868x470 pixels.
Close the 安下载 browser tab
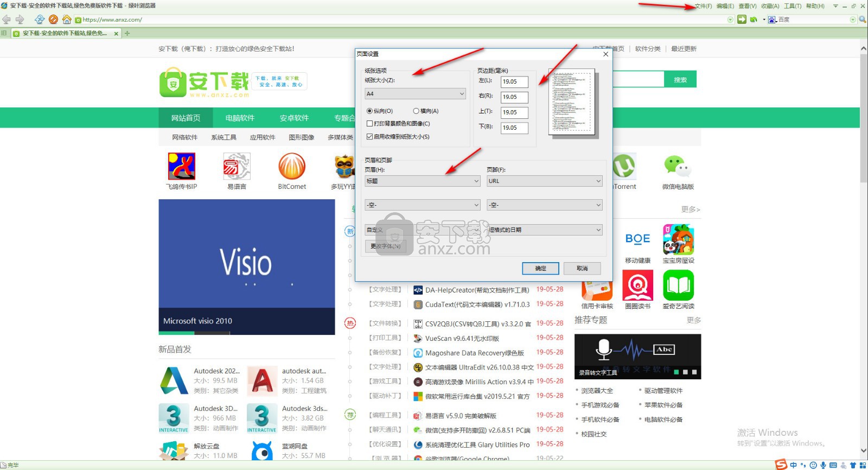click(x=116, y=34)
